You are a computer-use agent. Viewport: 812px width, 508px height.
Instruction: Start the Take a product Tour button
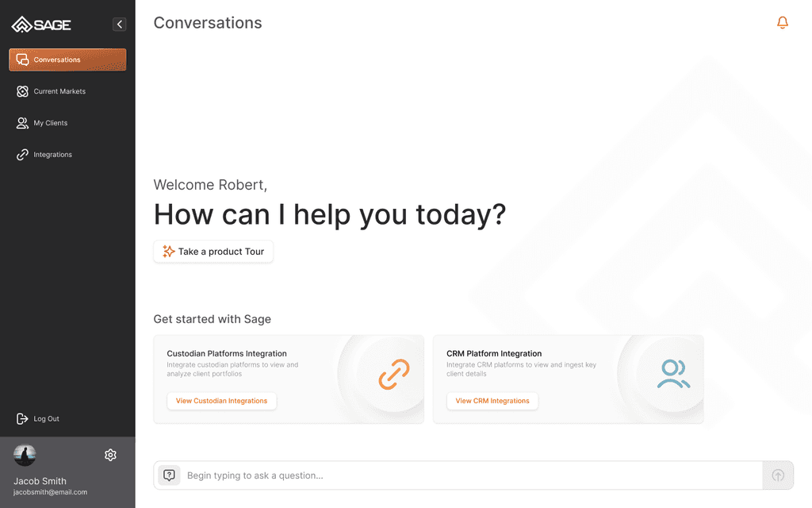click(x=213, y=252)
